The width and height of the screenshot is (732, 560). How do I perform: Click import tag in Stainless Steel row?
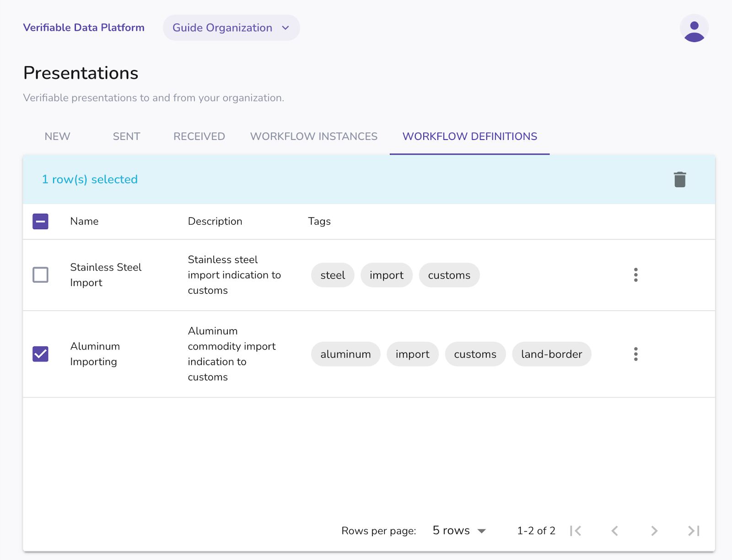[x=387, y=275]
